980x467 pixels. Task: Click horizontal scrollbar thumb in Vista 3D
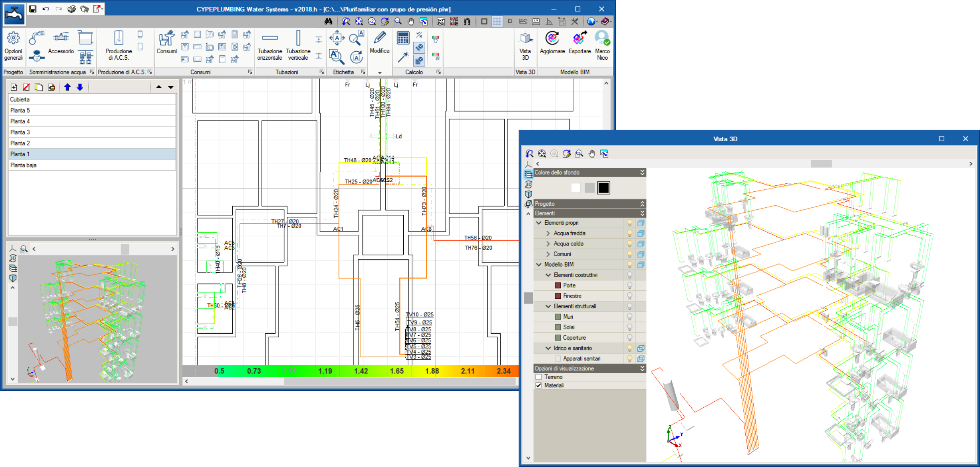pos(821,163)
